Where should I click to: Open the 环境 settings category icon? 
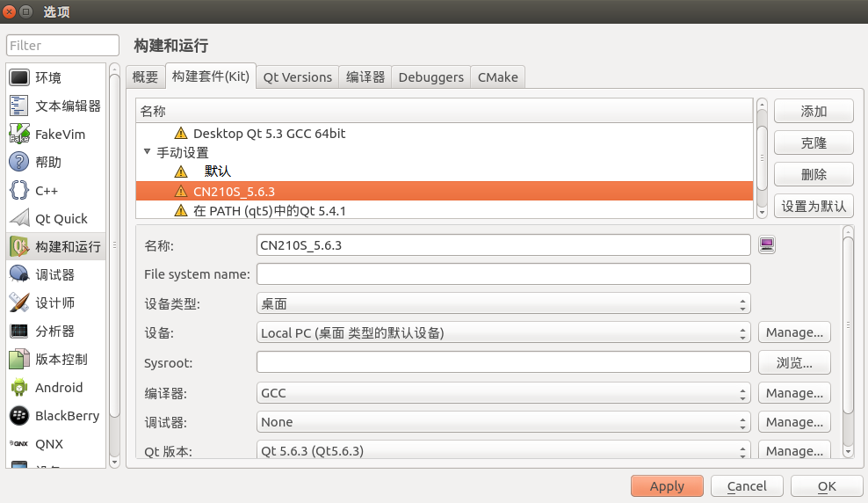[x=18, y=77]
